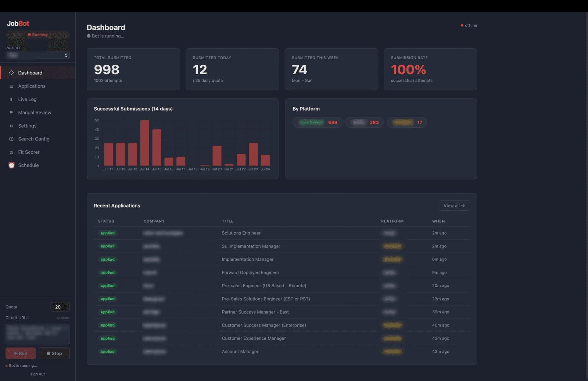Screen dimensions: 588x381
Task: Click the Submitted This Week 74 value
Action: click(300, 70)
